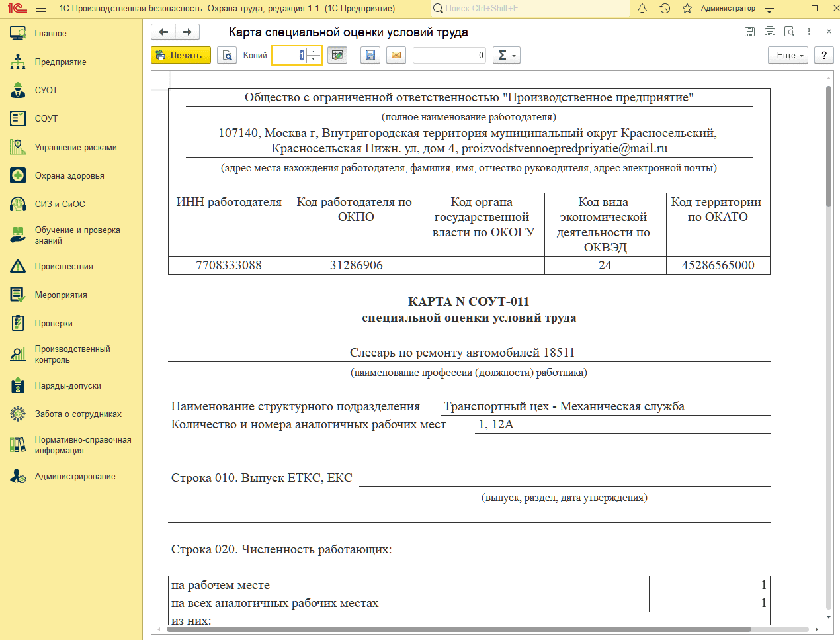Click Нормативно-справочная информация icon

pyautogui.click(x=18, y=445)
